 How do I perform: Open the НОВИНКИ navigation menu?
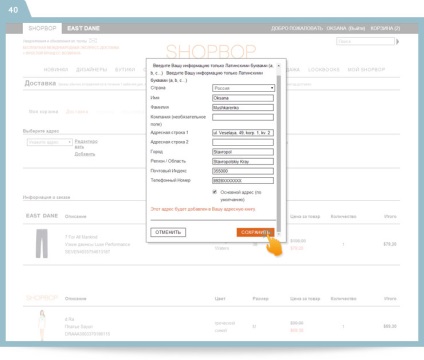coord(56,70)
